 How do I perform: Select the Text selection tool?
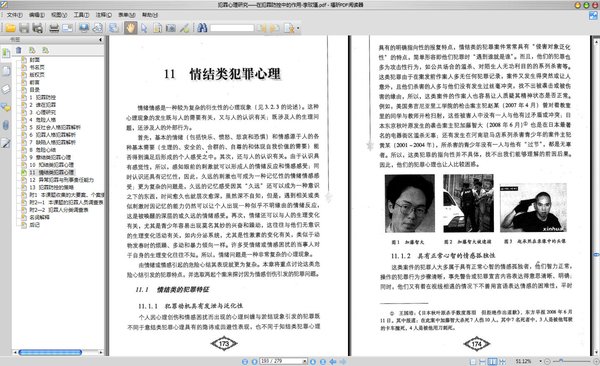click(x=157, y=28)
